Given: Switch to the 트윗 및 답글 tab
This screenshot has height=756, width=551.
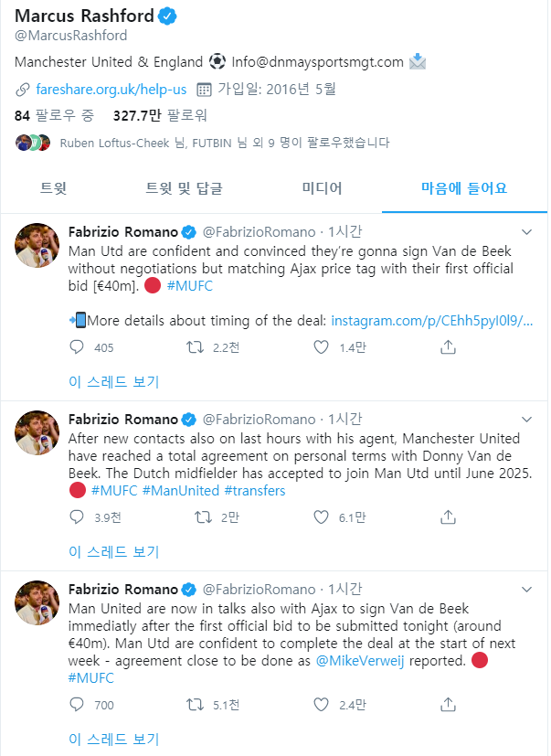Looking at the screenshot, I should tap(184, 188).
